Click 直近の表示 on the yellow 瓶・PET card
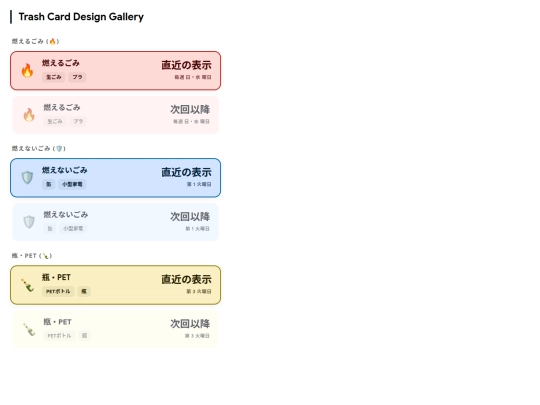Screen dimensions: 540x405 [x=186, y=279]
